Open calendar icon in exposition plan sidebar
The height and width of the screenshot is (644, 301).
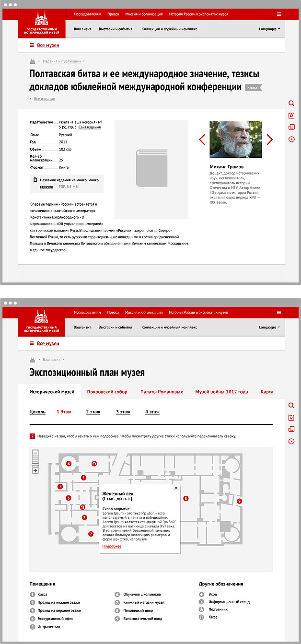[291, 418]
